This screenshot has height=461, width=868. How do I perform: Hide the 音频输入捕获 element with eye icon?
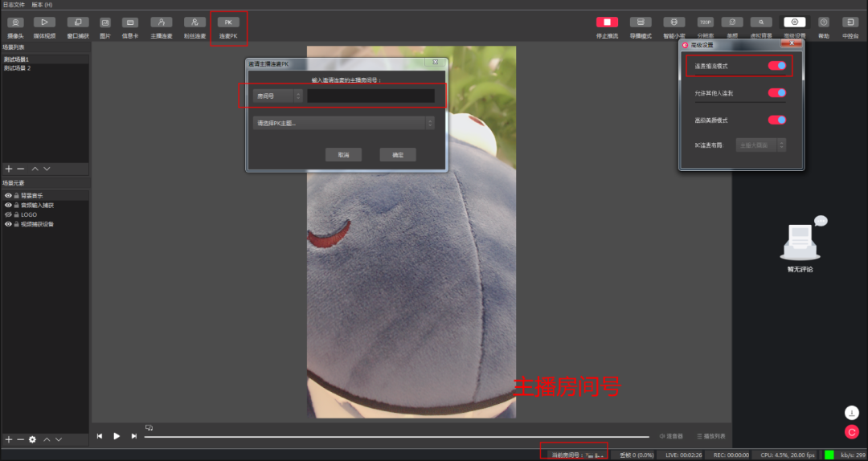tap(8, 206)
